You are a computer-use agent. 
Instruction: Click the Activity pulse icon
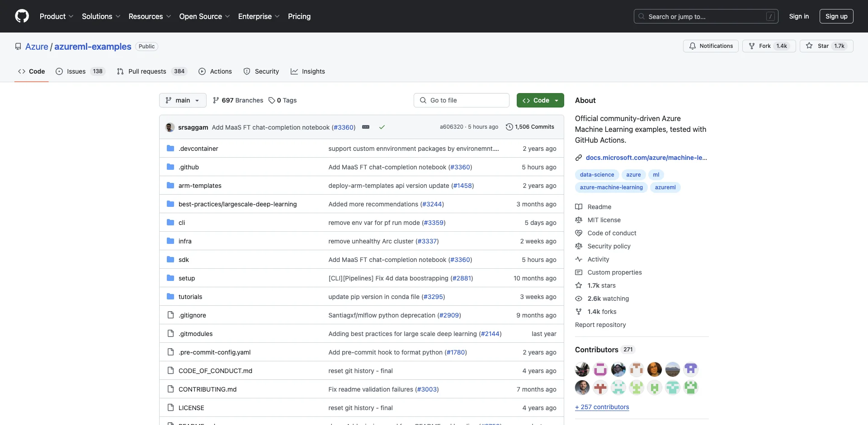[579, 259]
